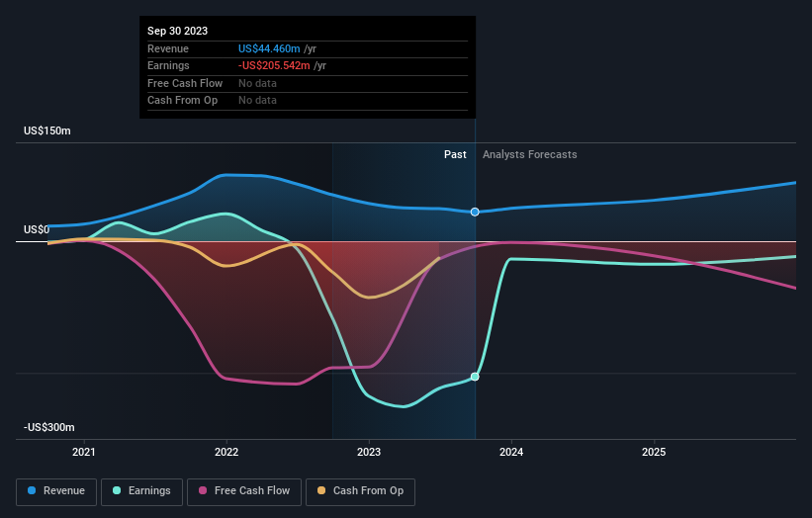Click the tooltip 'Free Cash Flow' row label
The width and height of the screenshot is (812, 518).
(x=185, y=83)
